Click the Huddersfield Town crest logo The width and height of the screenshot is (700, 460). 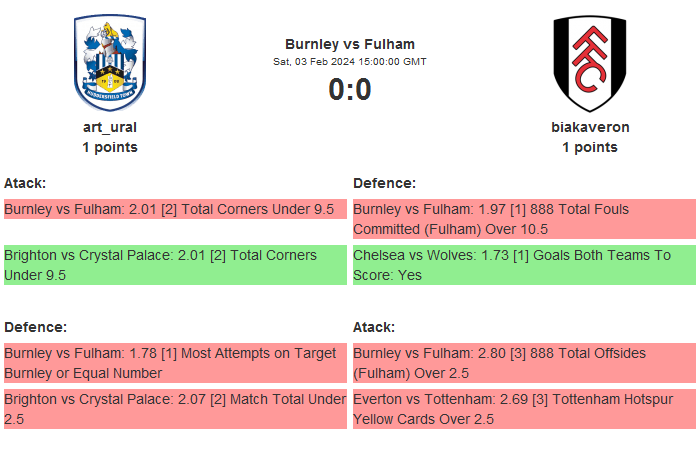110,62
